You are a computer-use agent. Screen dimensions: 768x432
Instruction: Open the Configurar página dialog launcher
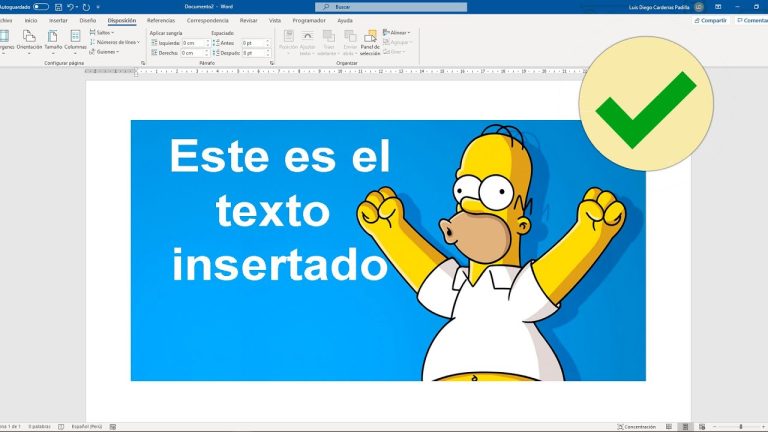pyautogui.click(x=143, y=63)
